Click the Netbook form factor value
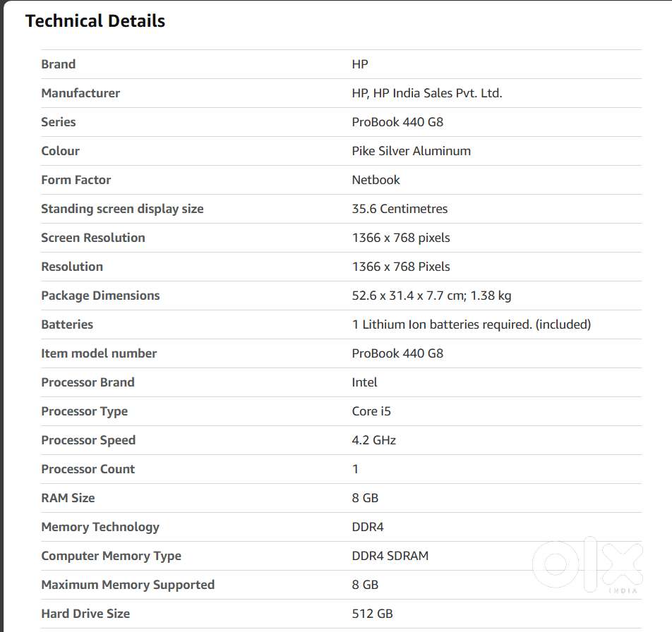 click(376, 180)
